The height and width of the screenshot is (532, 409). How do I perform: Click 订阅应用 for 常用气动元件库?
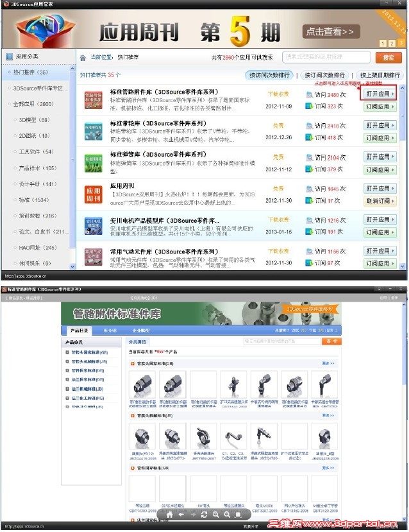[x=380, y=263]
